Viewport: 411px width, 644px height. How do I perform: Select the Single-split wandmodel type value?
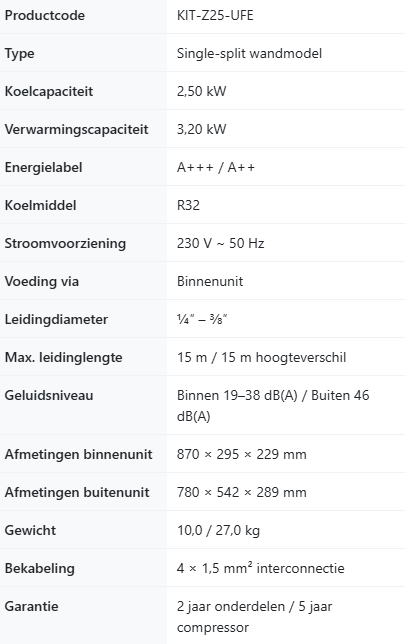pyautogui.click(x=249, y=53)
